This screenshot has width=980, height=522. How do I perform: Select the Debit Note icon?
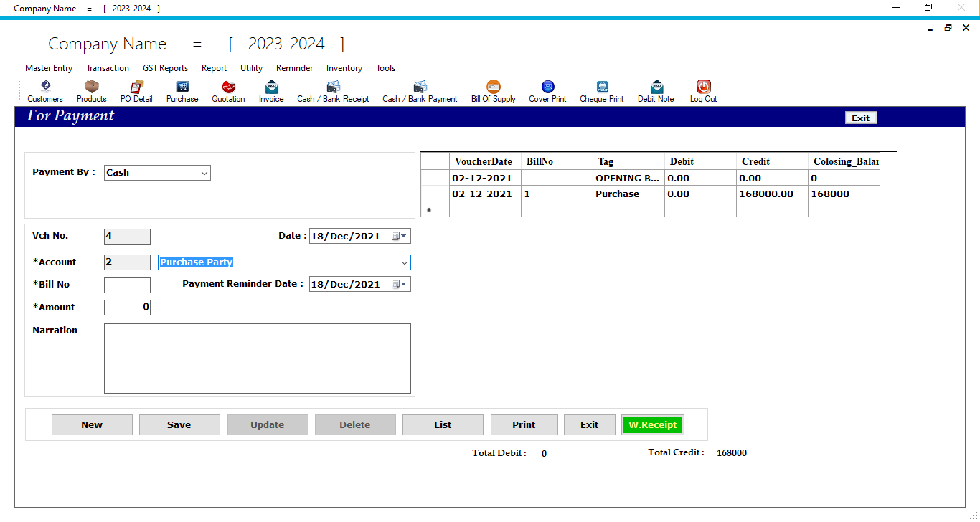(655, 91)
